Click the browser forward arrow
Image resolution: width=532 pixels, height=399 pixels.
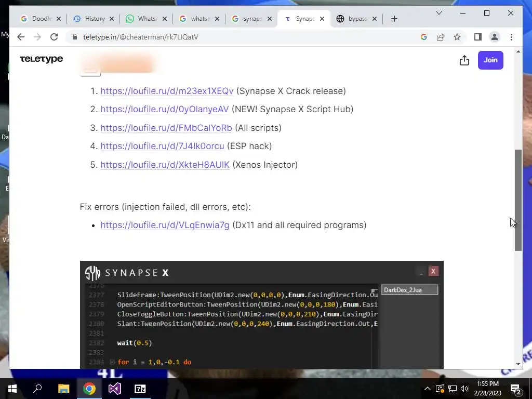click(x=37, y=37)
